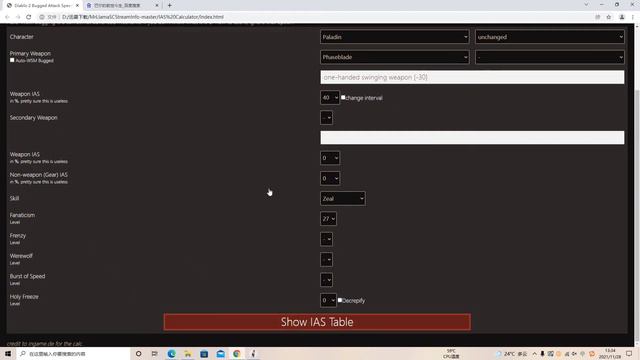Toggle the Auto-WSM Bugged checkbox
Image resolution: width=640 pixels, height=360 pixels.
(12, 60)
